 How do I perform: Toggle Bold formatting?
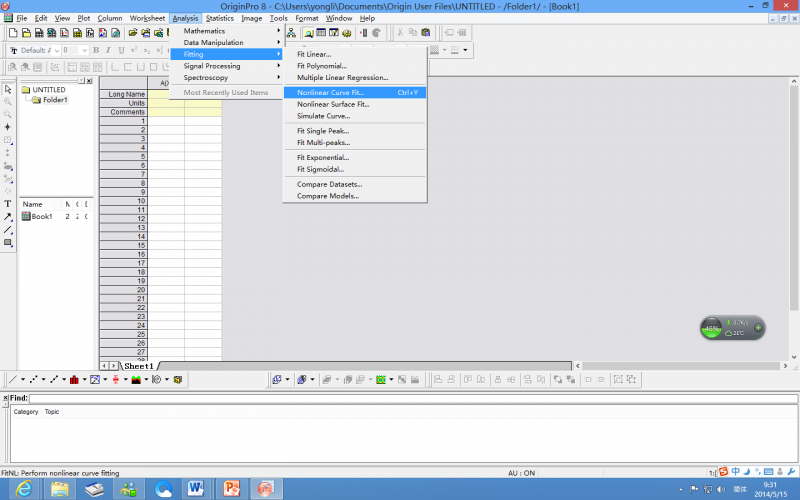95,51
